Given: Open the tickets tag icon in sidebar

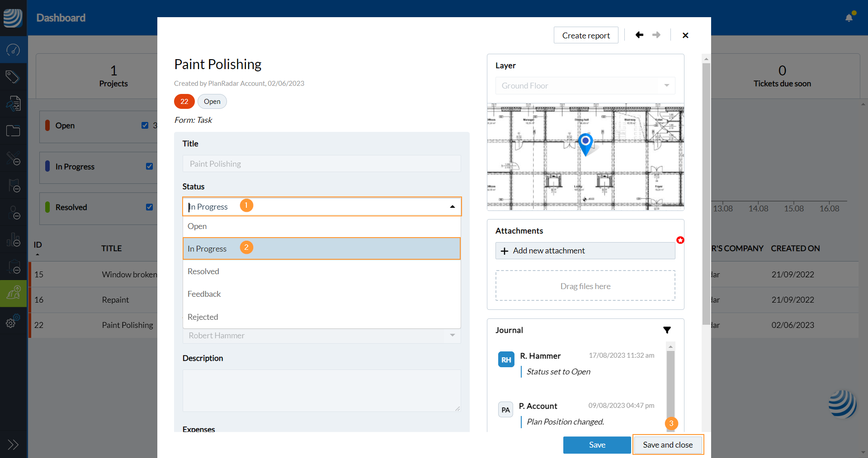Looking at the screenshot, I should click(x=13, y=77).
